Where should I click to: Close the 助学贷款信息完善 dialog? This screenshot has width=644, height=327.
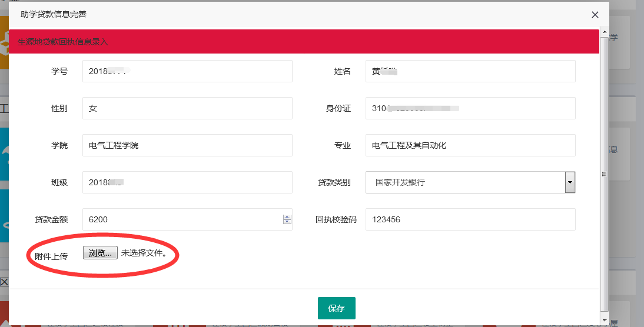(595, 15)
